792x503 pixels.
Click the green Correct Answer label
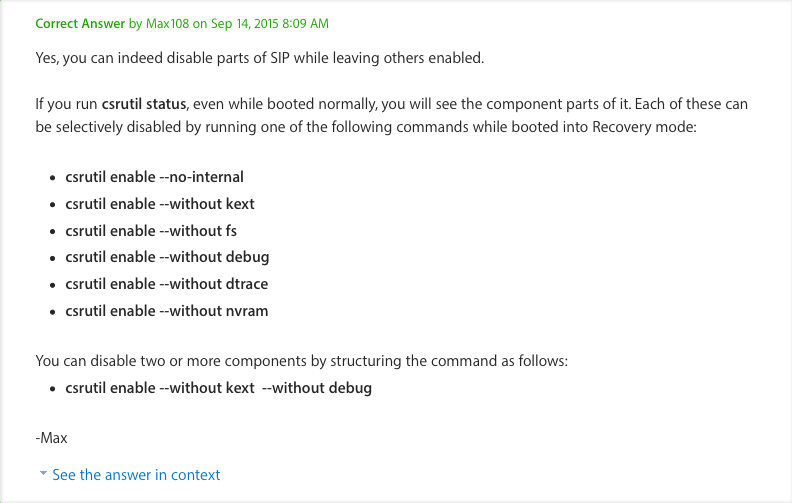pos(80,24)
